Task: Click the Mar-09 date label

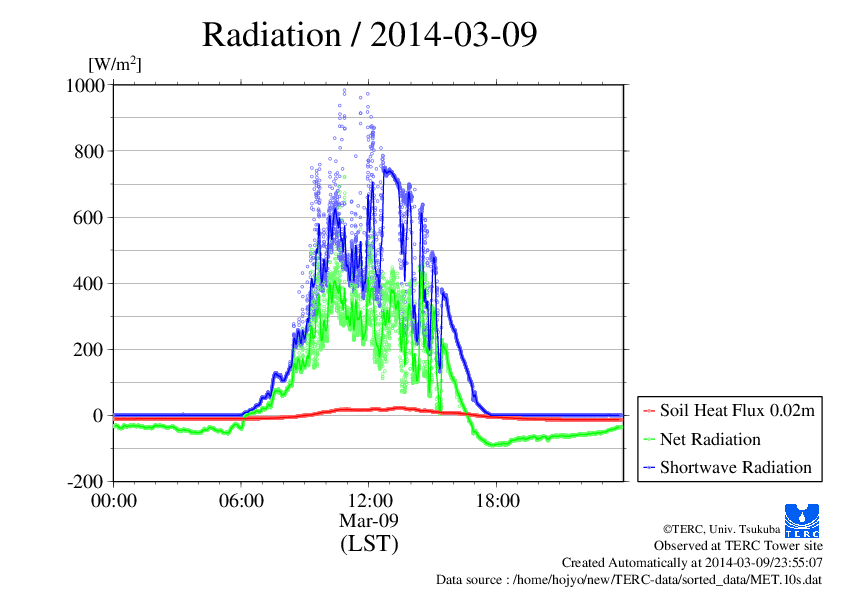Action: pos(369,520)
